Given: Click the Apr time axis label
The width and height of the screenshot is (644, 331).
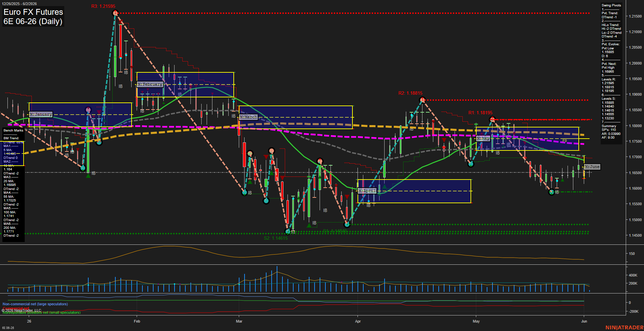Looking at the screenshot, I should [x=358, y=321].
